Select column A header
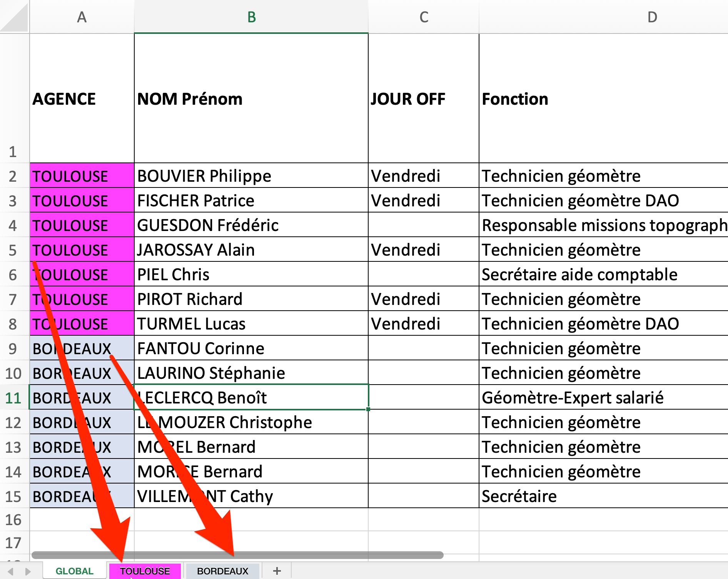The height and width of the screenshot is (579, 728). coord(82,16)
